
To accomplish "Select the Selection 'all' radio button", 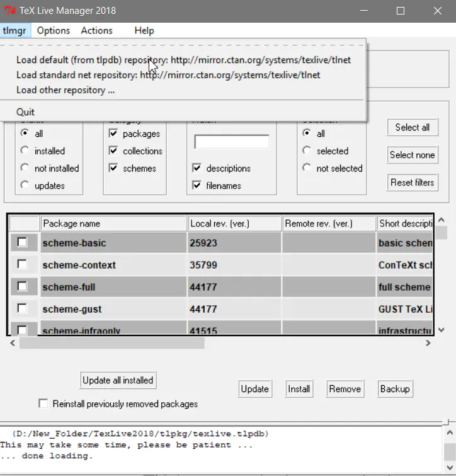I will tap(307, 133).
